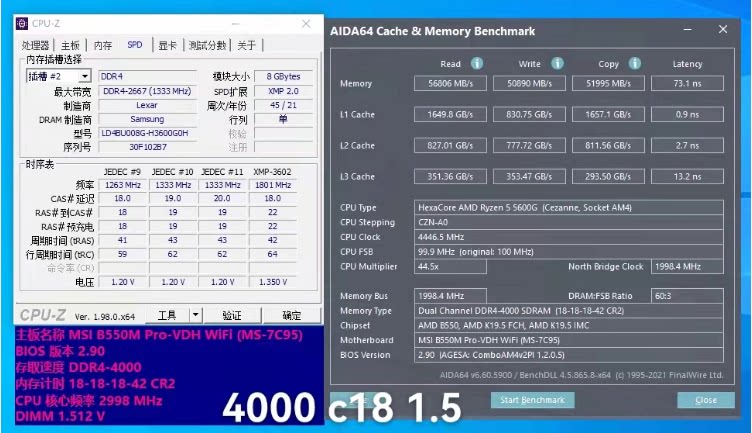
Task: Click XMP-3602 voltage 1.350 V
Action: (x=272, y=282)
